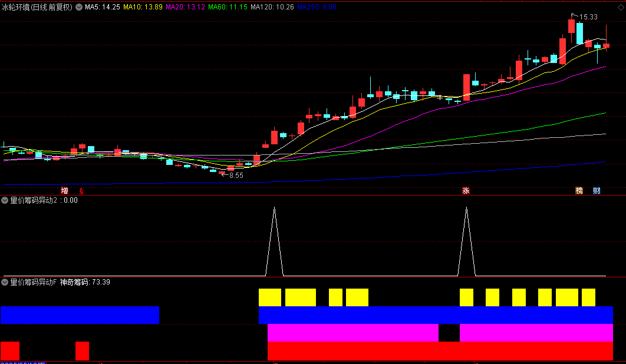Image resolution: width=626 pixels, height=364 pixels.
Task: Click the 榜 event marker icon
Action: pyautogui.click(x=579, y=190)
